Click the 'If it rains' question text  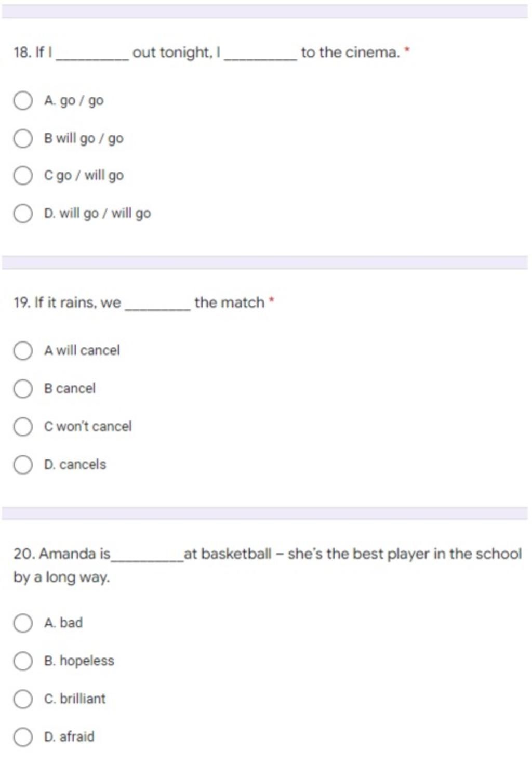pos(139,302)
